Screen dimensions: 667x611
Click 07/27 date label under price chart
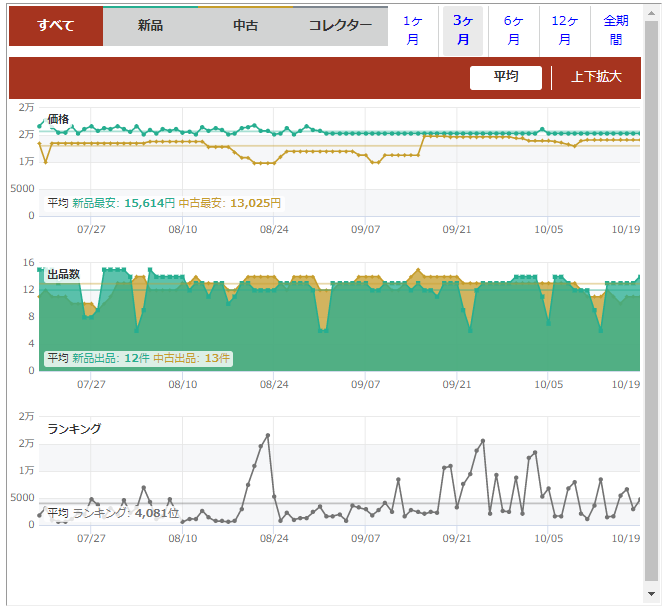[x=91, y=230]
